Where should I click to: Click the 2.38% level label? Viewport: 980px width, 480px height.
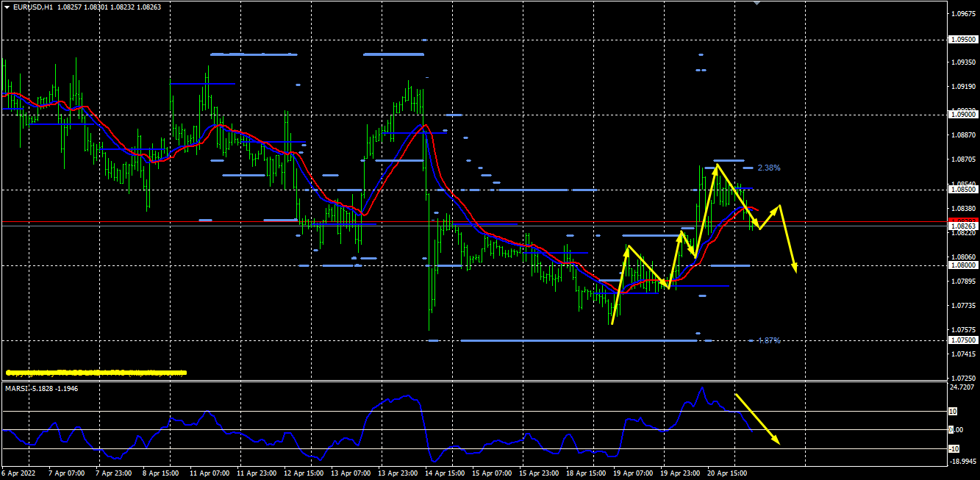click(768, 168)
